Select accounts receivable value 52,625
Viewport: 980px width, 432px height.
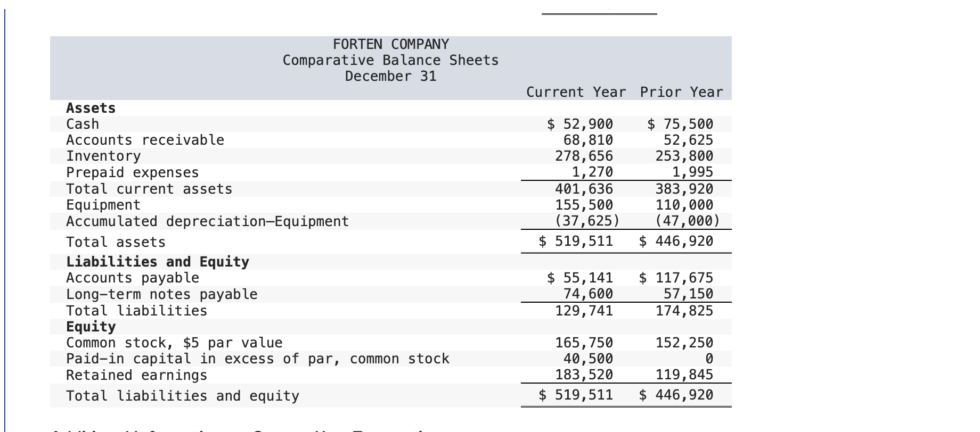688,140
